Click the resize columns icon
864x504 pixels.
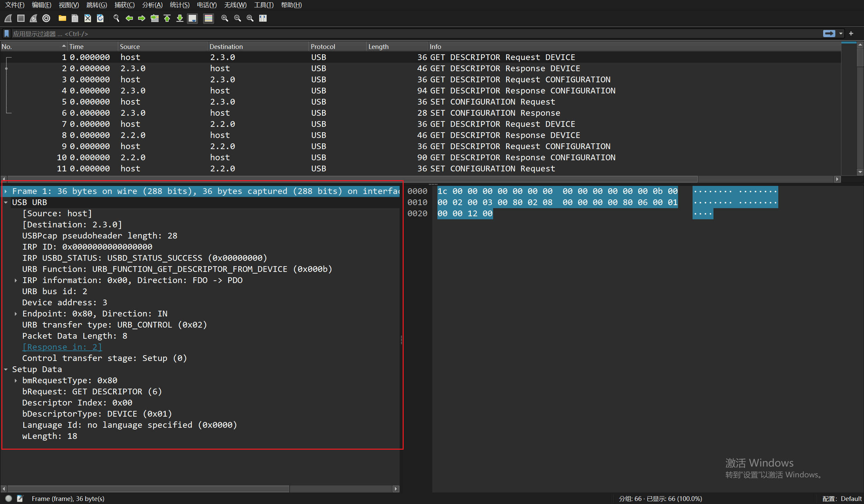pos(263,18)
